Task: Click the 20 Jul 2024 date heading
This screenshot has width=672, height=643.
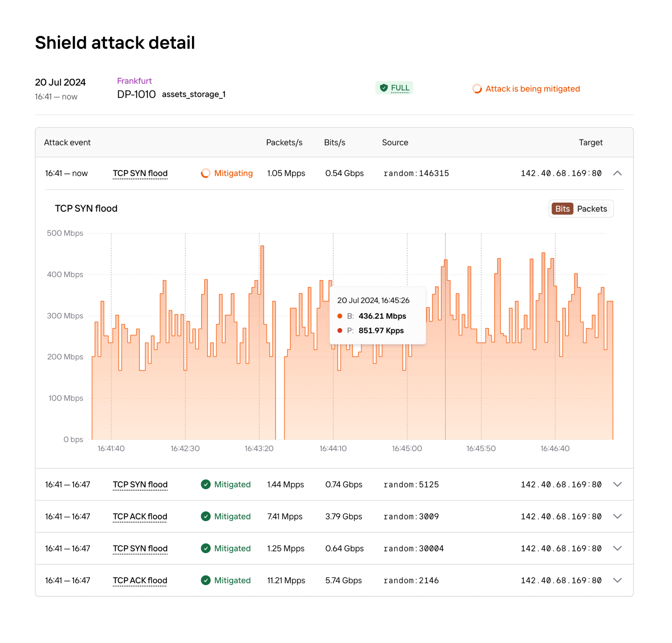Action: click(x=60, y=82)
